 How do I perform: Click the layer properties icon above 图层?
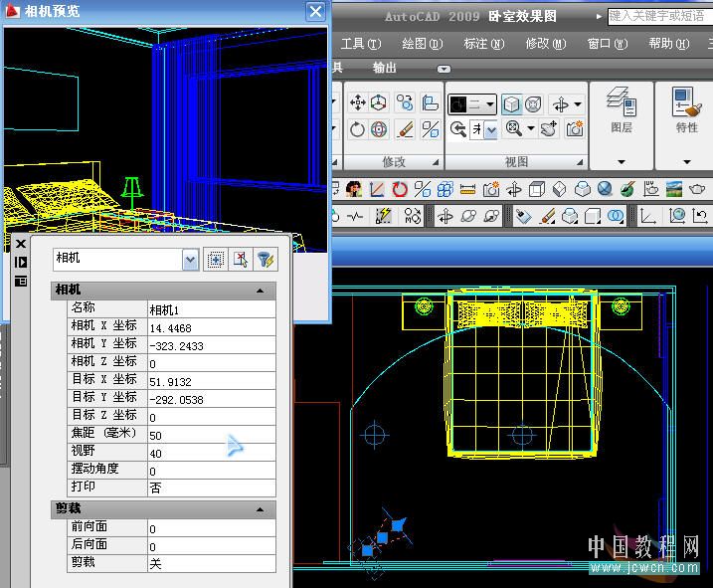click(x=621, y=101)
